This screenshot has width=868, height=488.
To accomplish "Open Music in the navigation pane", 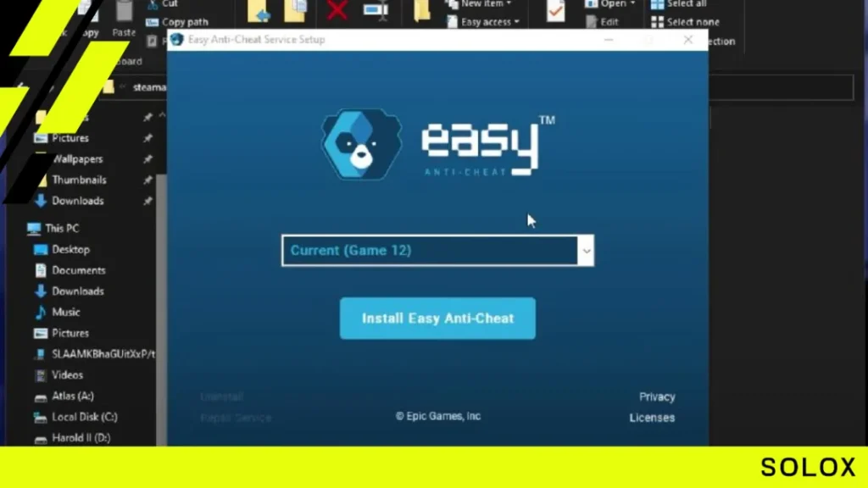I will (x=57, y=312).
